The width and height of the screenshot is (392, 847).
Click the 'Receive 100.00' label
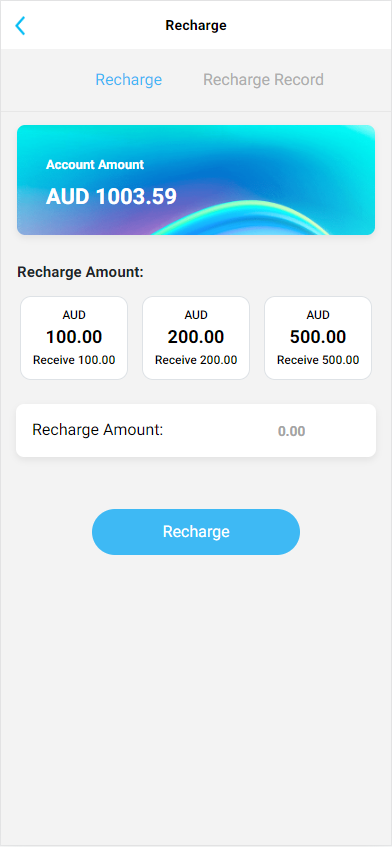74,360
